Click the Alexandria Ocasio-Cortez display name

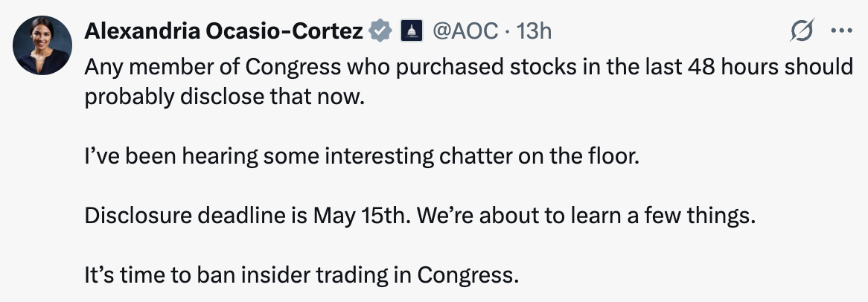[224, 30]
